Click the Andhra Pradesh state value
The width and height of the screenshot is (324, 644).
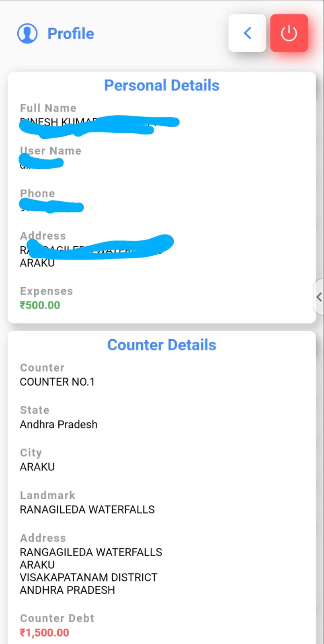[x=59, y=424]
